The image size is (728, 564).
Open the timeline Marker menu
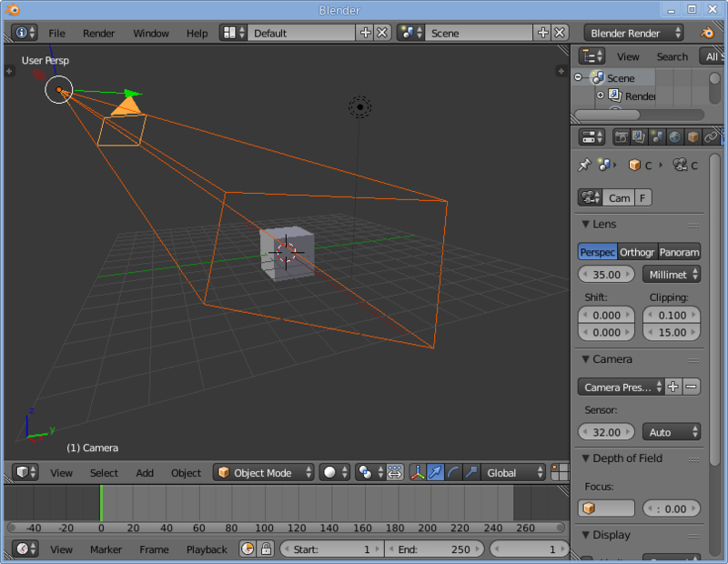[106, 549]
